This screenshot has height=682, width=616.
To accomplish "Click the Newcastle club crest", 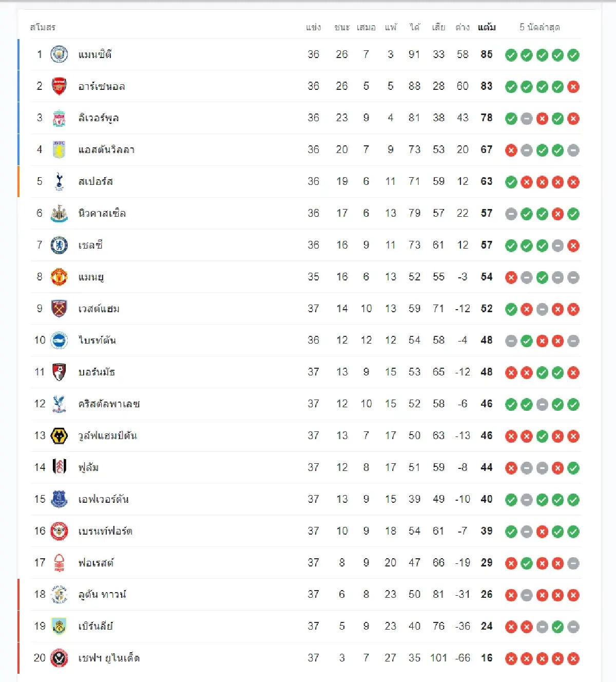I will click(x=59, y=213).
